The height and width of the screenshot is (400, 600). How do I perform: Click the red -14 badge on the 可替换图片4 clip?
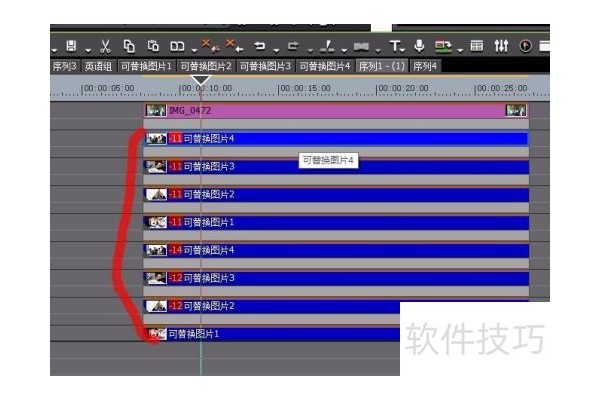coord(176,250)
